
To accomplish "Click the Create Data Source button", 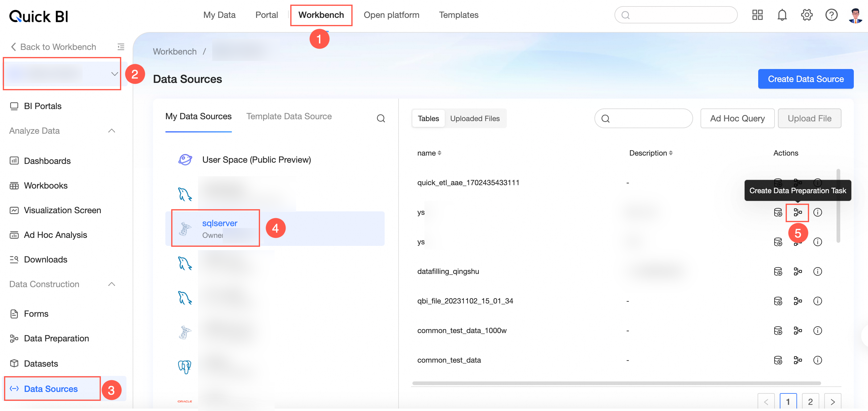I will (805, 79).
